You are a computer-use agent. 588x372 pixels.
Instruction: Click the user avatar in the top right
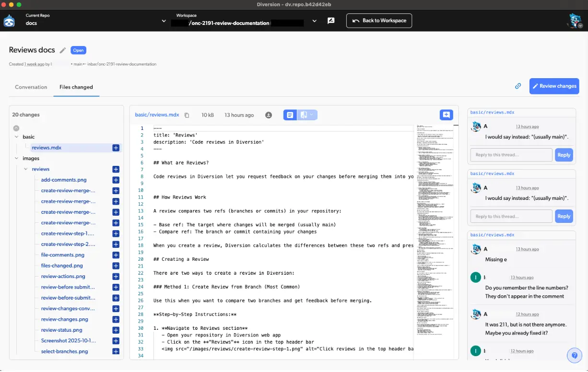click(575, 20)
